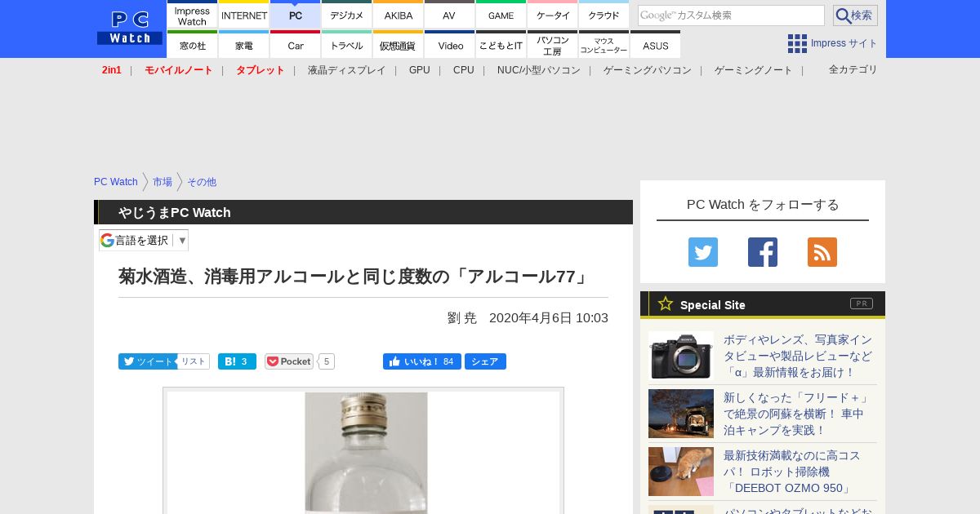This screenshot has width=980, height=514.
Task: Open the RSS feed icon
Action: point(822,252)
